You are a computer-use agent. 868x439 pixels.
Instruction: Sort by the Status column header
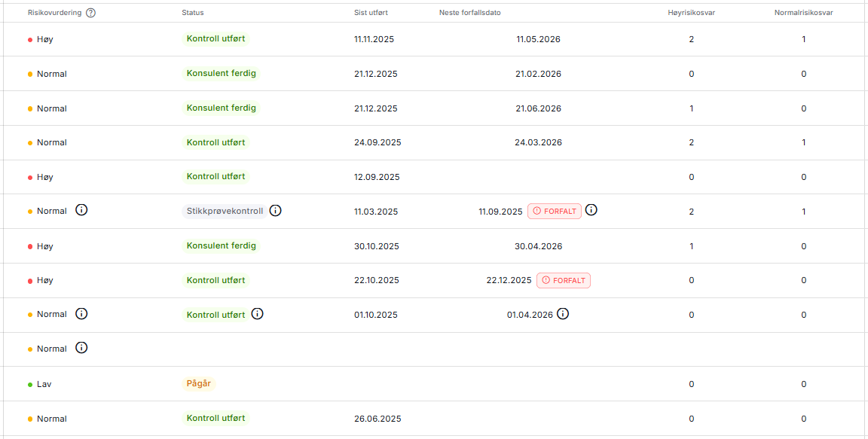(x=193, y=13)
